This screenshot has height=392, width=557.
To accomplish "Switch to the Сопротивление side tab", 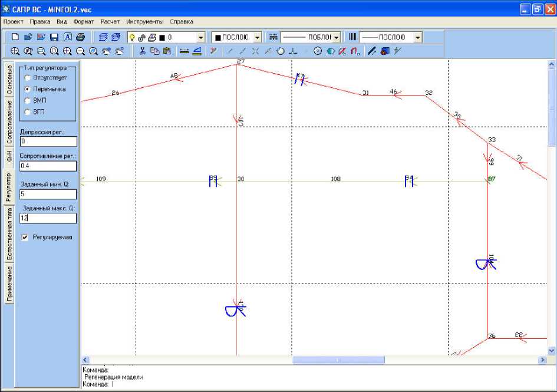I will click(x=9, y=122).
